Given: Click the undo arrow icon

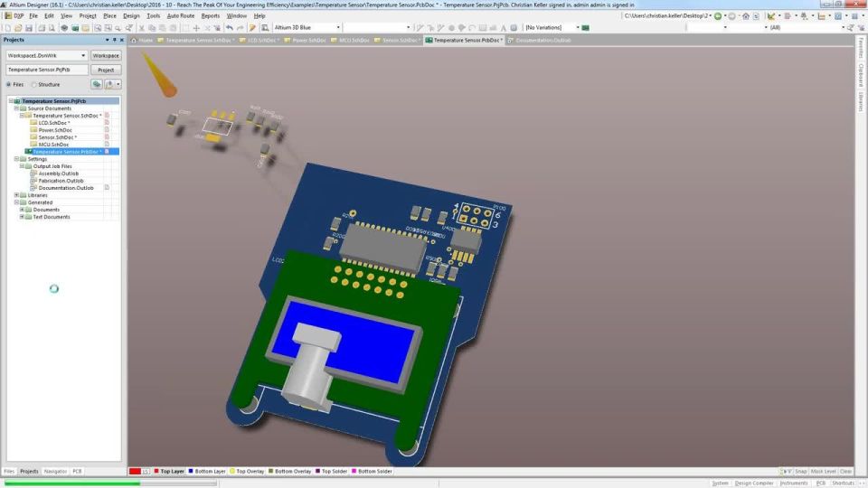Looking at the screenshot, I should click(x=229, y=28).
